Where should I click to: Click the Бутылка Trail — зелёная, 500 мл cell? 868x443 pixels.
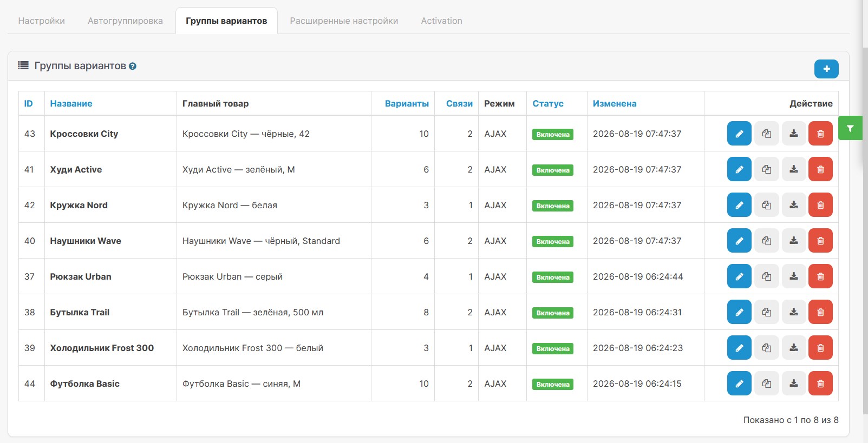274,312
